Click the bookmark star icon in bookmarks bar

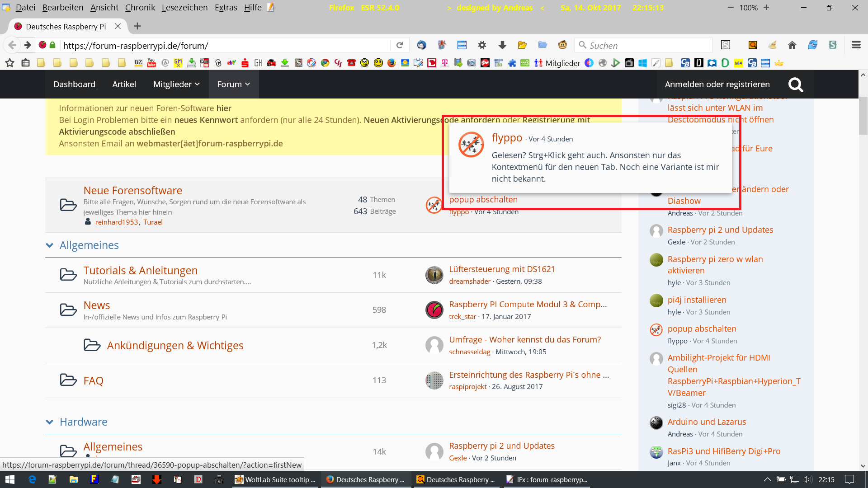tap(9, 63)
